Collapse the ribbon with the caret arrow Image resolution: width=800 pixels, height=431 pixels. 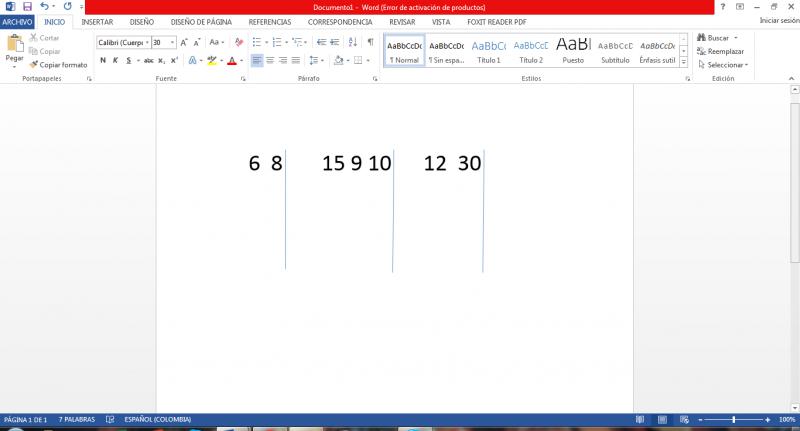[x=791, y=79]
